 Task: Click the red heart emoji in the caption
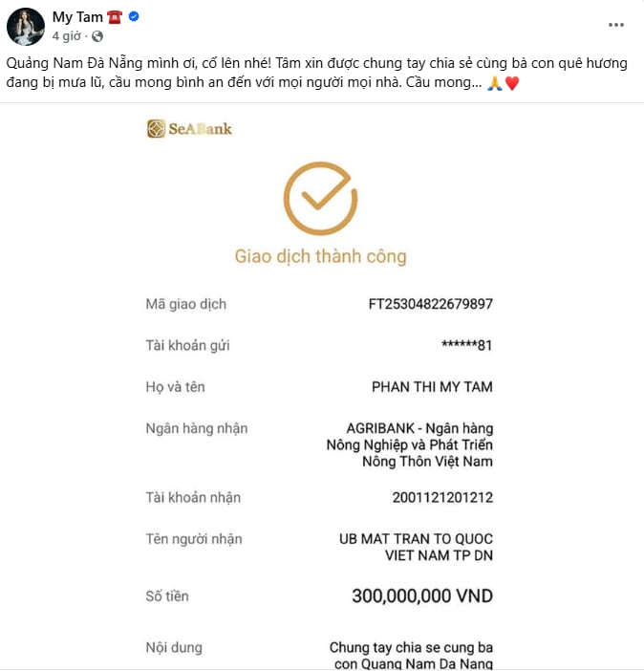(512, 83)
